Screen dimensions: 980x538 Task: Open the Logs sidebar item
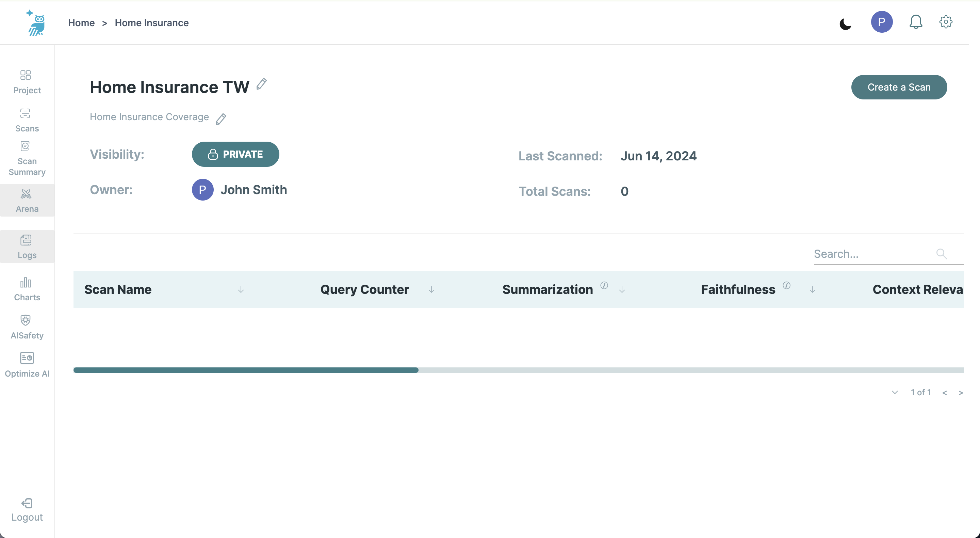click(27, 247)
